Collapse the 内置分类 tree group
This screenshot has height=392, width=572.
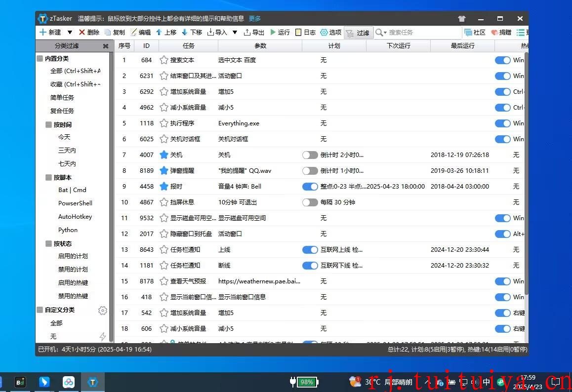[x=40, y=58]
